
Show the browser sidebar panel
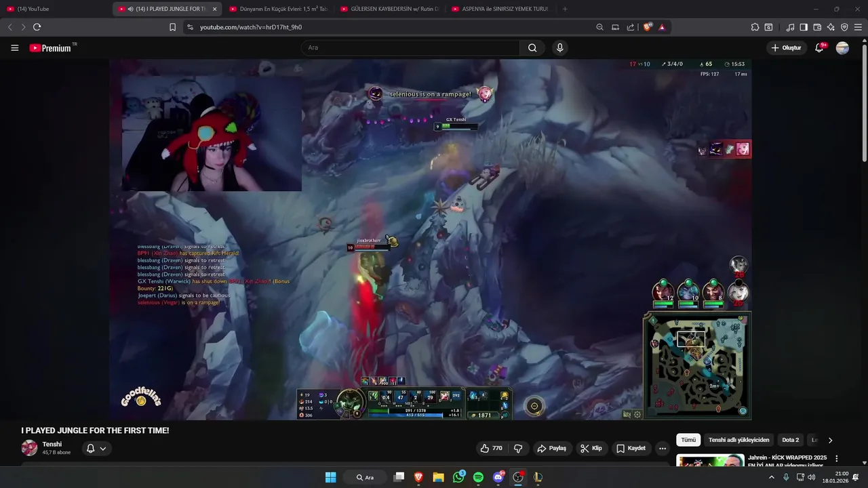[x=804, y=27]
